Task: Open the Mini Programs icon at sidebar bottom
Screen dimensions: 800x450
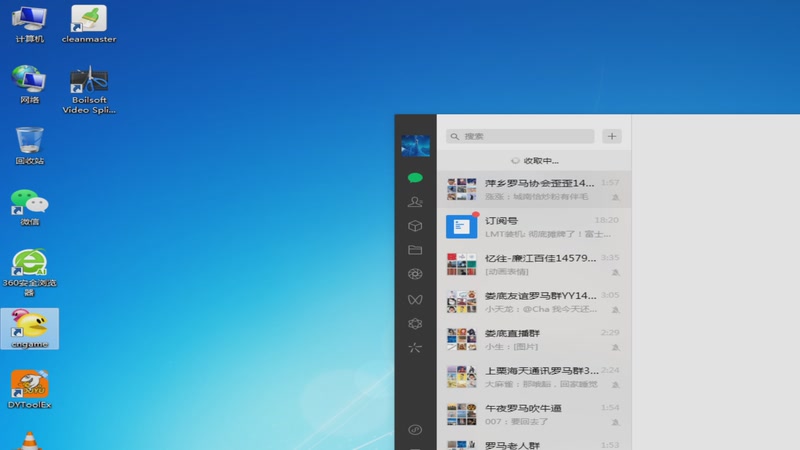Action: 415,430
